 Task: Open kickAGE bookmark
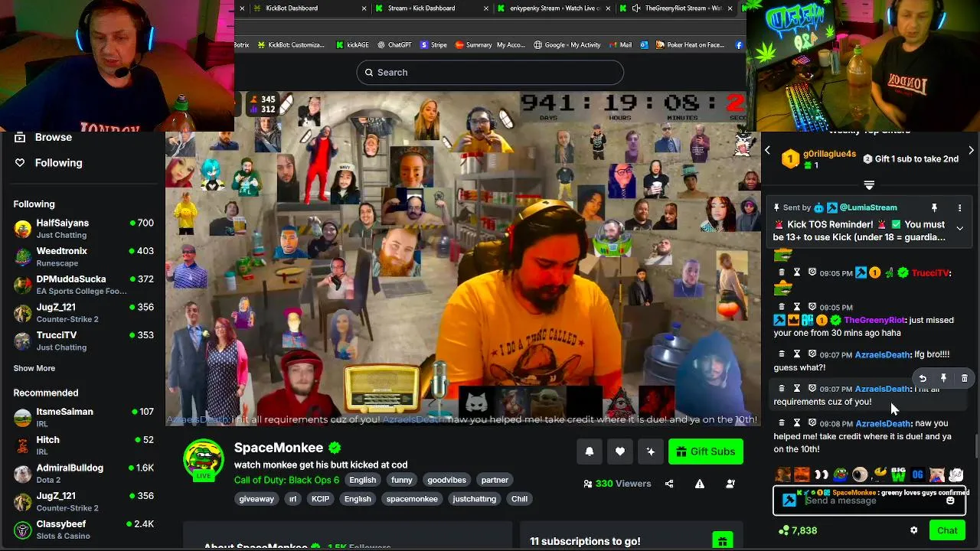[x=352, y=45]
